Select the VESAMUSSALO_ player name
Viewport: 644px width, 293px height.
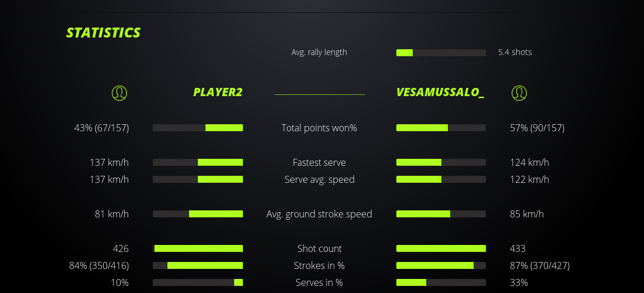click(x=440, y=93)
